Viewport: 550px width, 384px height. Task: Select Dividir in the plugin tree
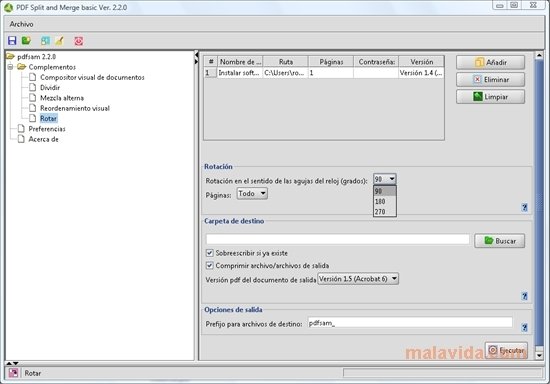50,87
